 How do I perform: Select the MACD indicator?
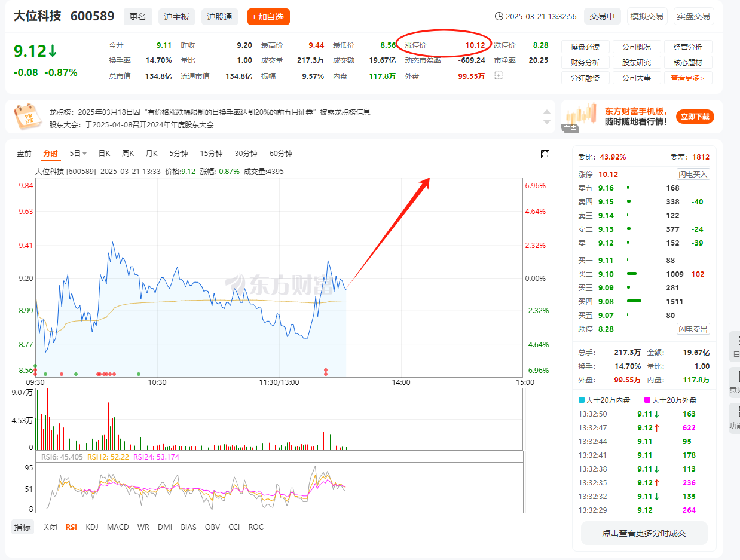(x=118, y=527)
